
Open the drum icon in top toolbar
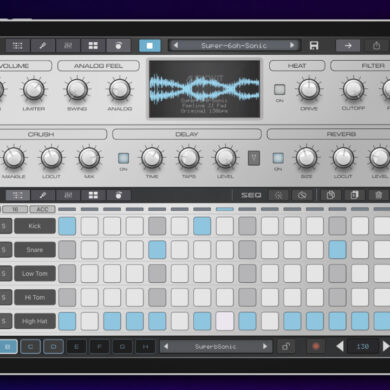click(118, 46)
